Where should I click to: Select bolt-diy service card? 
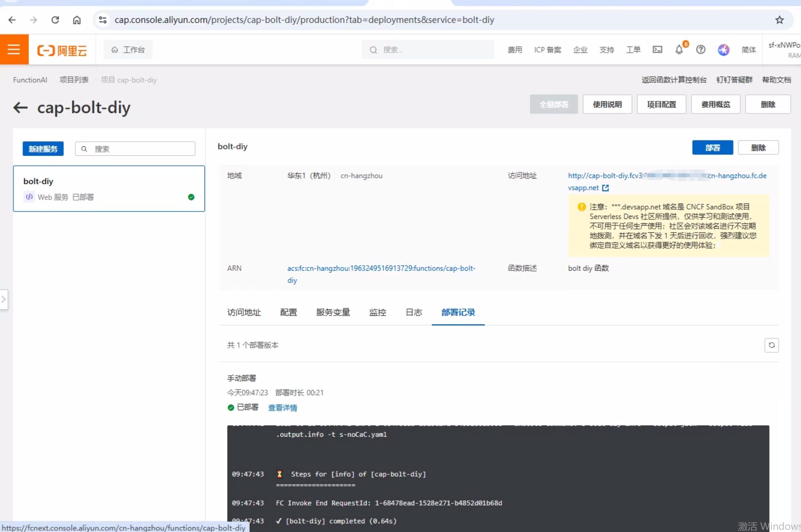109,189
